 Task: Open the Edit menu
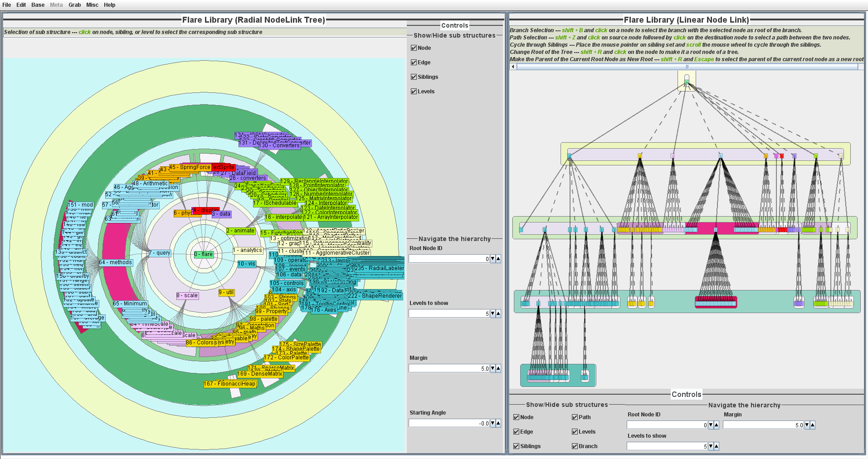21,5
